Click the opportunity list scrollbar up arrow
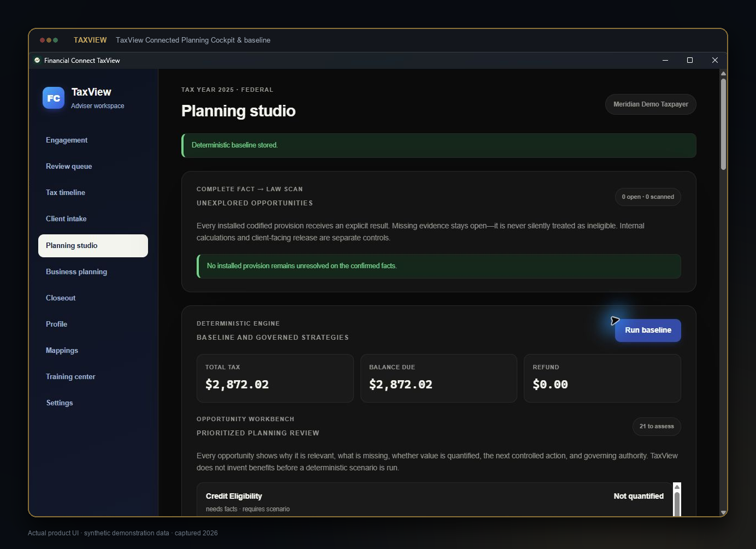 pyautogui.click(x=677, y=487)
